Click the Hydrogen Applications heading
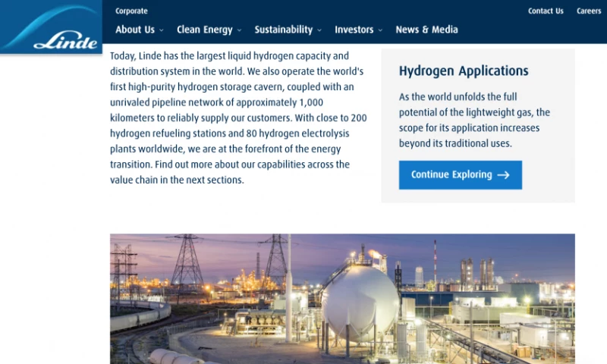The width and height of the screenshot is (607, 364). click(x=464, y=71)
